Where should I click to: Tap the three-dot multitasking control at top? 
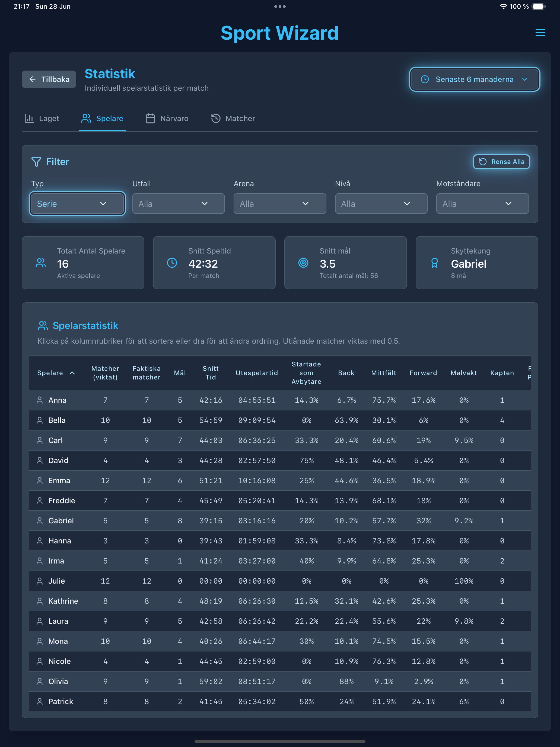[280, 7]
